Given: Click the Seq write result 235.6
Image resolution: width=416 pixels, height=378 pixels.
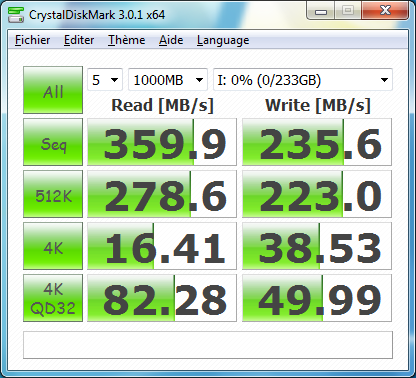Looking at the screenshot, I should coord(317,142).
